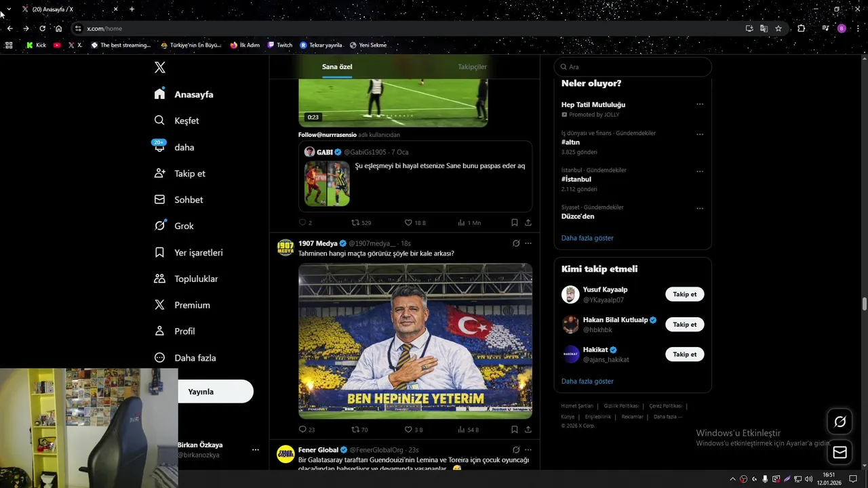Play the video showing 0:23
Viewport: 868px width, 488px height.
(393, 102)
